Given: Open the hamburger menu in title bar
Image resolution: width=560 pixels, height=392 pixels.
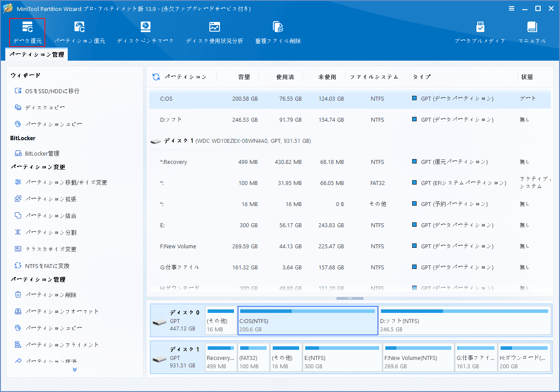Looking at the screenshot, I should coord(512,8).
